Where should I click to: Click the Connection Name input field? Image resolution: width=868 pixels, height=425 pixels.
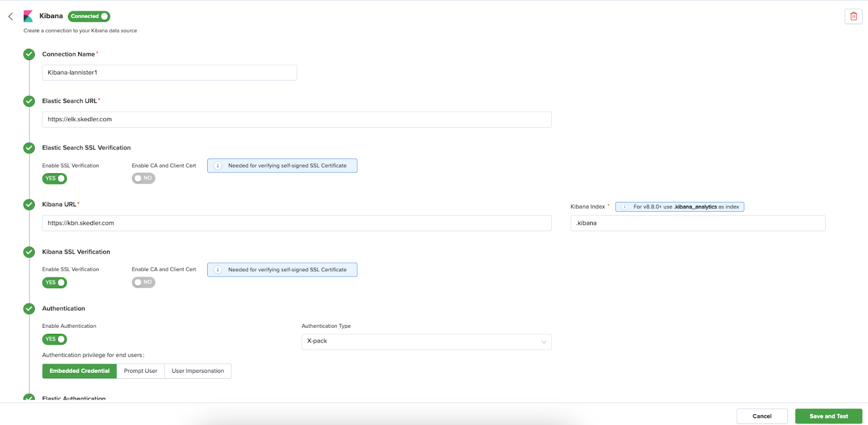click(x=169, y=73)
